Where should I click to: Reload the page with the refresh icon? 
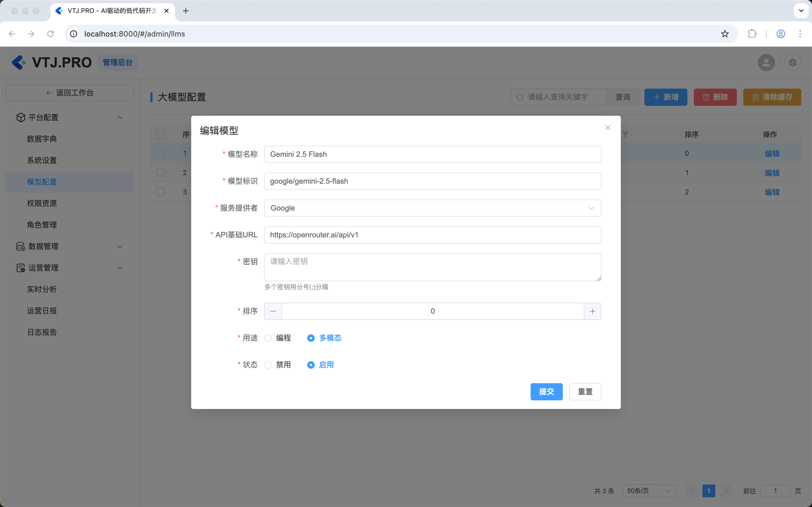pos(51,34)
